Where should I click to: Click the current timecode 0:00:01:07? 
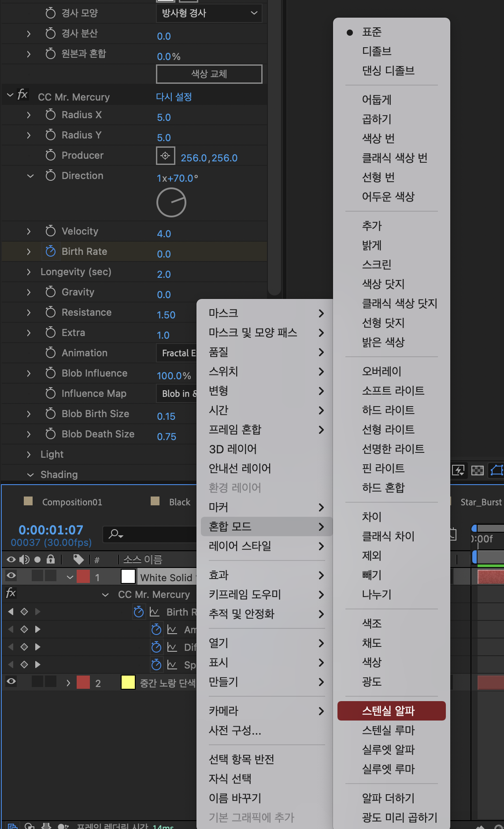51,530
